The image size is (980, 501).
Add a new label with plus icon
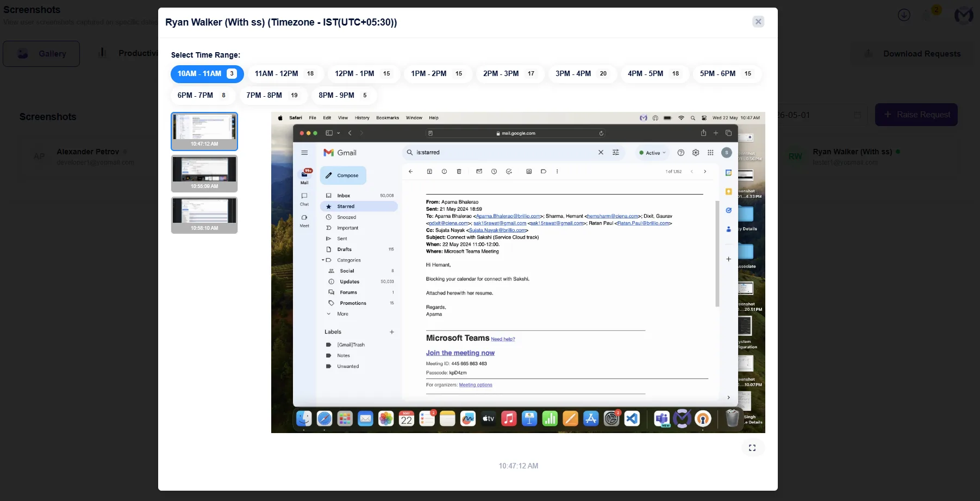[x=392, y=332]
